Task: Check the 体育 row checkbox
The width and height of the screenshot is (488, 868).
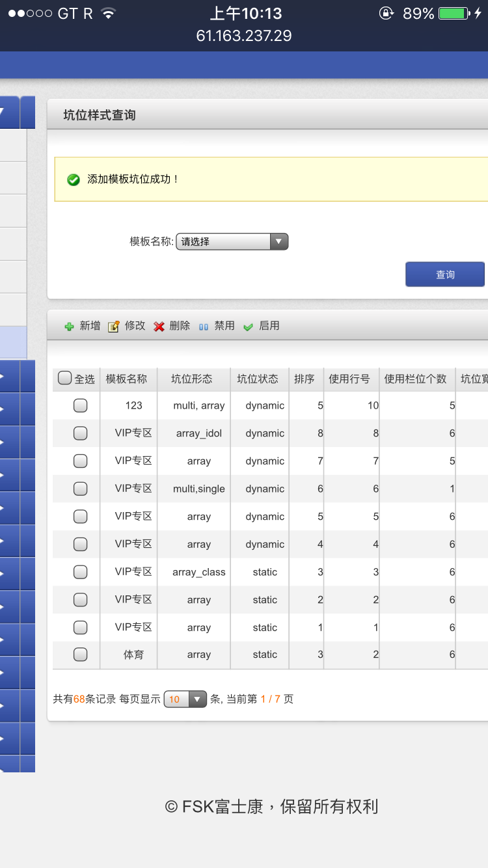Action: click(x=80, y=655)
